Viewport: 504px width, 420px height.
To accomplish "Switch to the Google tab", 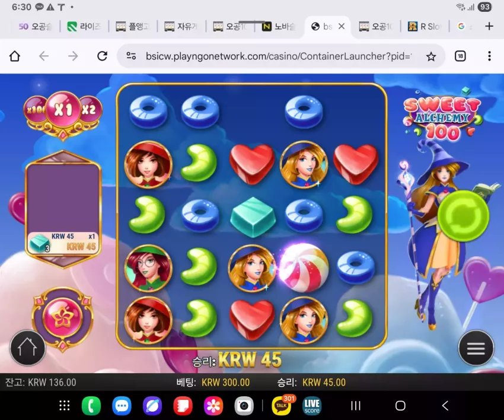I will click(x=465, y=26).
